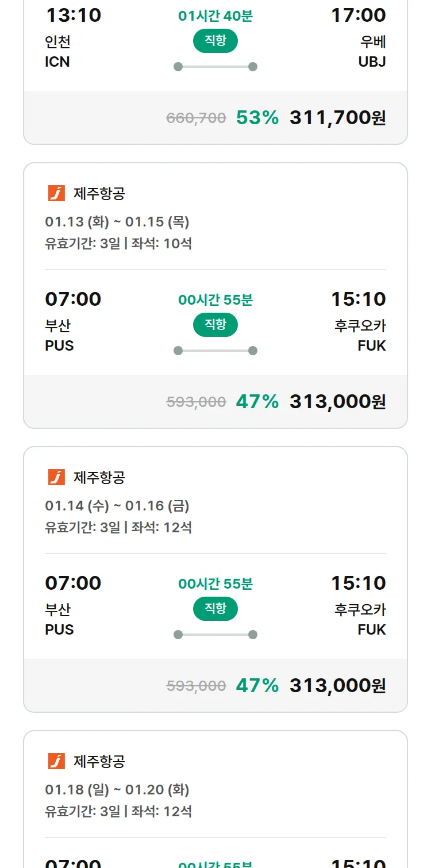Select the 311,700원 Incheon to Ube fare
This screenshot has height=868, width=431.
[x=337, y=118]
